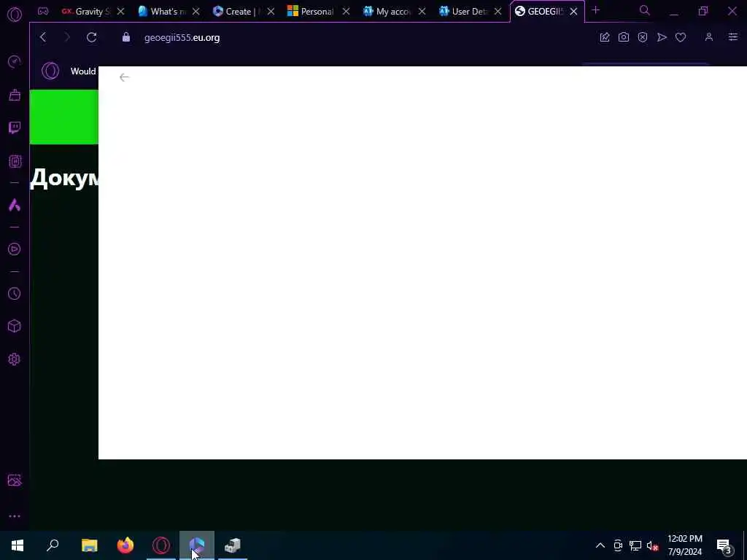Open the device installer taskbar icon
The image size is (747, 560).
point(233,545)
